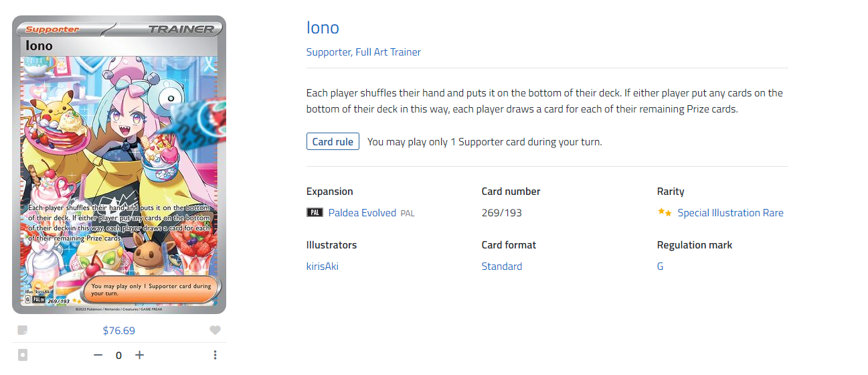Viewport: 868px width, 375px height.
Task: Open the three-dot more options menu
Action: [x=215, y=355]
